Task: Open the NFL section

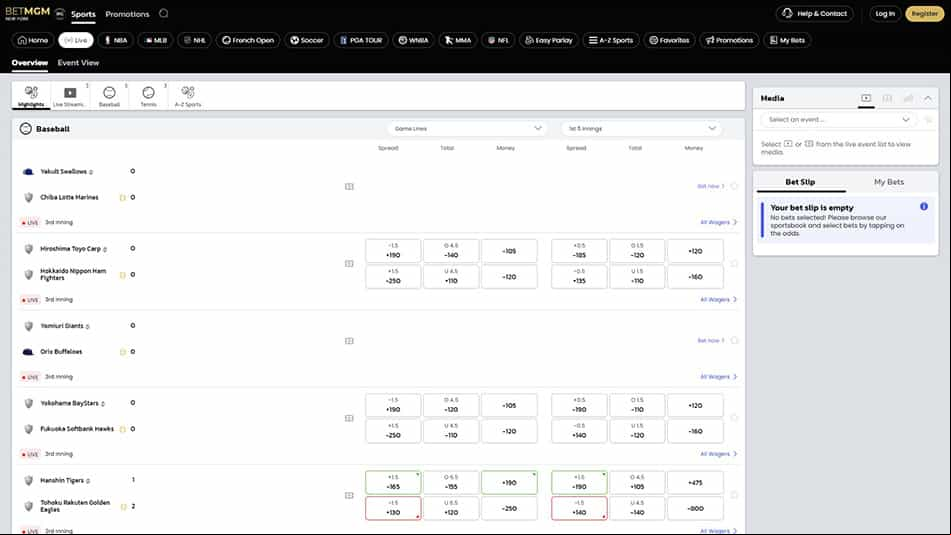Action: pyautogui.click(x=498, y=40)
